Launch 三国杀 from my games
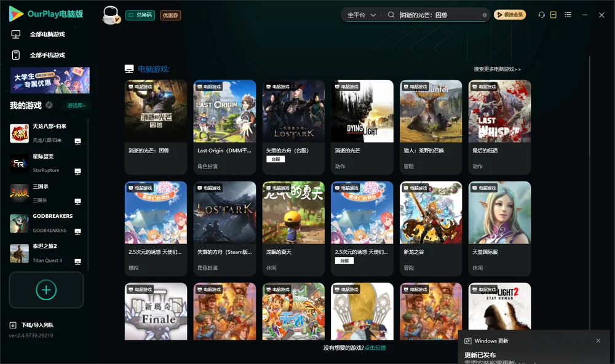This screenshot has width=615, height=364. pos(46,193)
